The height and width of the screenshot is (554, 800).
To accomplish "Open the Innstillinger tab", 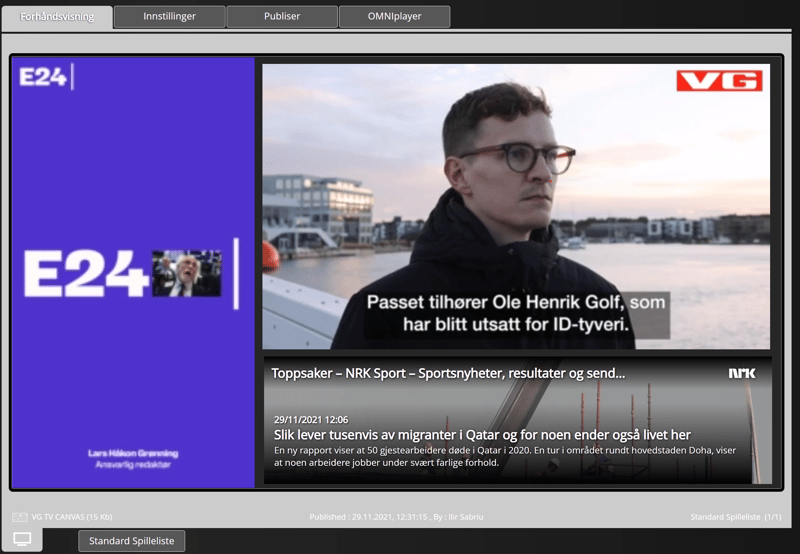I will pos(169,16).
